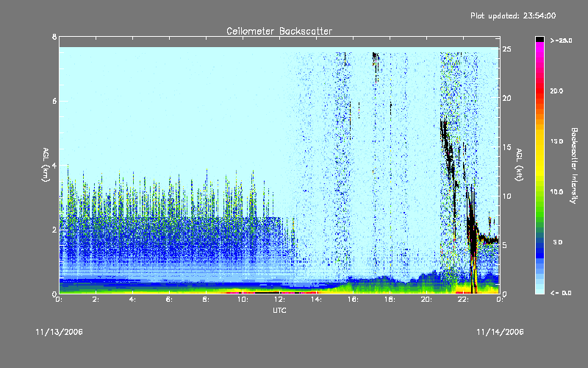This screenshot has width=588, height=368.
Task: Click the '22:' hour label on UTC axis
Action: [x=463, y=300]
